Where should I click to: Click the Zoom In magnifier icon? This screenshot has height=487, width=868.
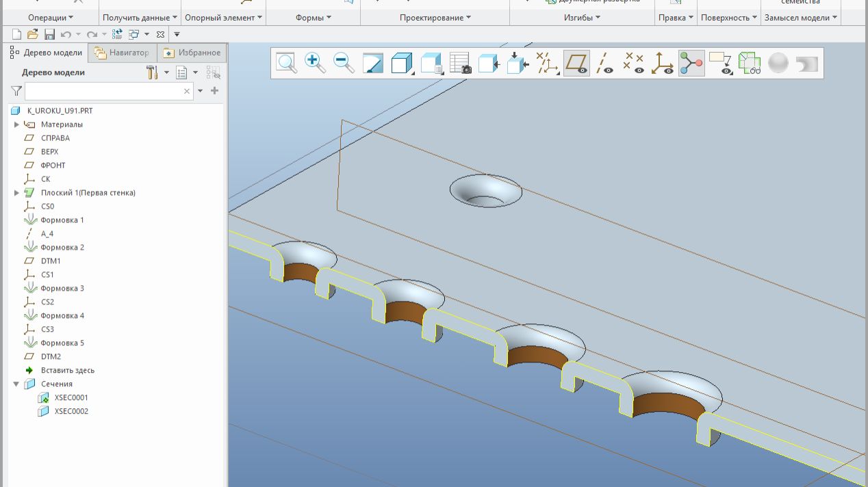point(316,64)
